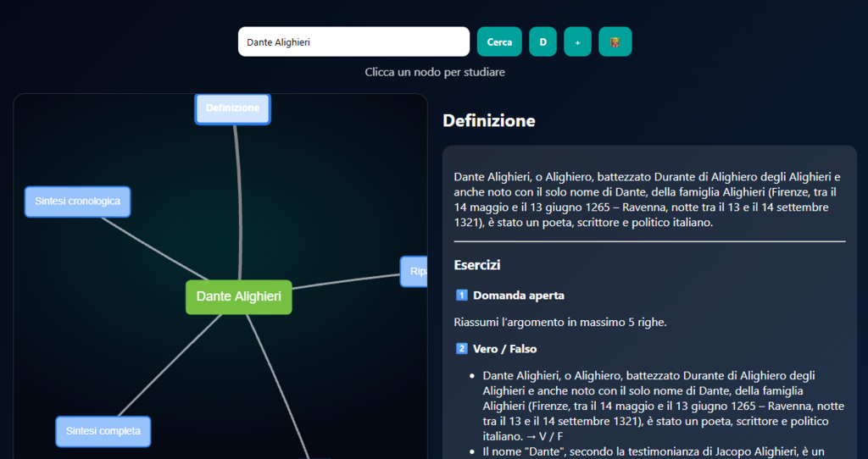
Task: Open the partially hidden Ripa node
Action: pyautogui.click(x=415, y=271)
